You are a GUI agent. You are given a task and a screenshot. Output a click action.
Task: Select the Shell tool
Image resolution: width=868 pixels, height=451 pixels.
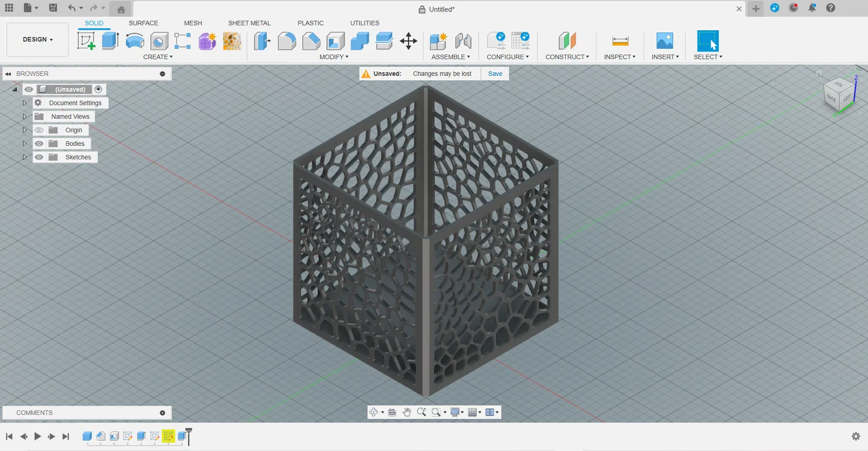coord(336,41)
